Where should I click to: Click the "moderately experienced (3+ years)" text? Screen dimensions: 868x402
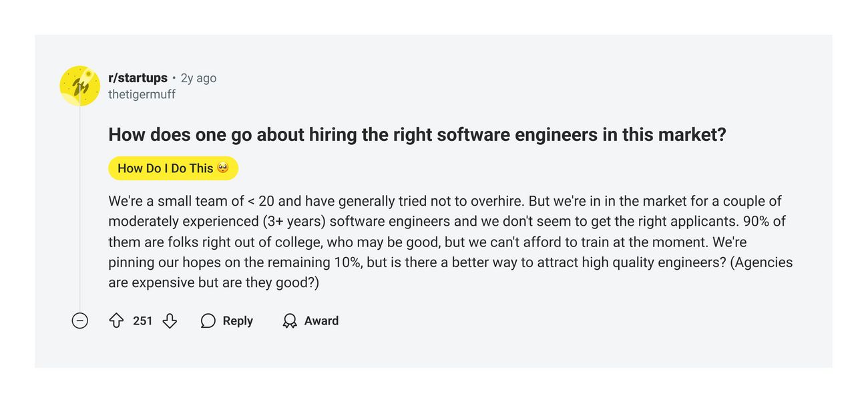[x=217, y=222]
